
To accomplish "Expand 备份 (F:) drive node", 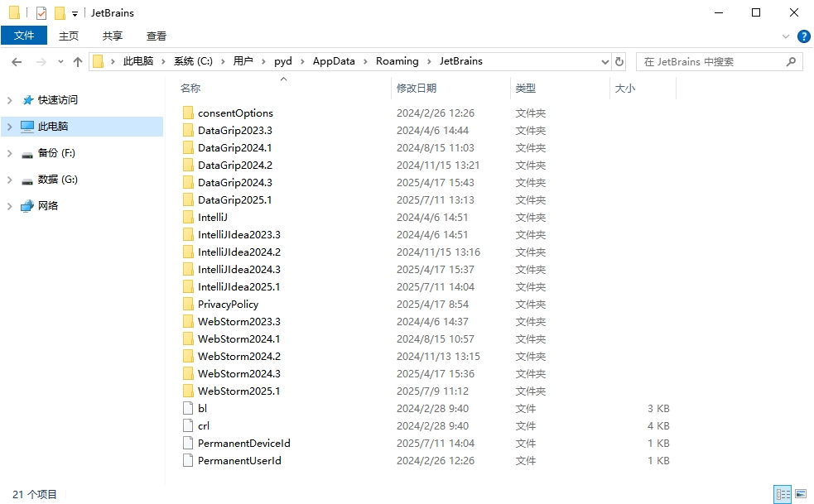I will click(9, 153).
